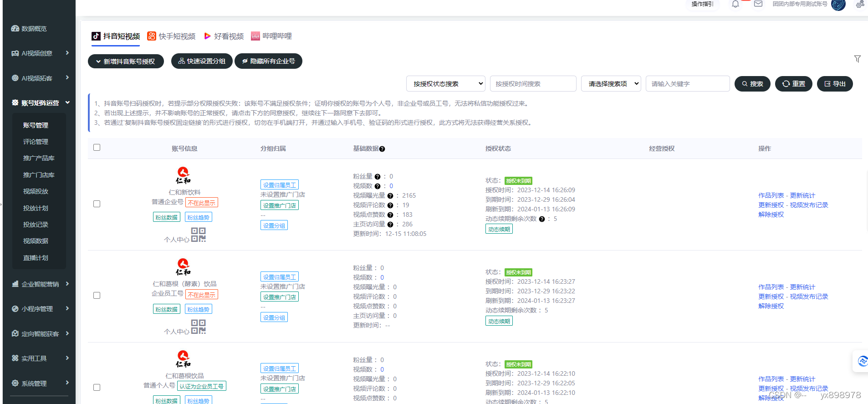Open the 新增抖音账号授权 dropdown button
Image resolution: width=868 pixels, height=404 pixels.
tap(126, 61)
